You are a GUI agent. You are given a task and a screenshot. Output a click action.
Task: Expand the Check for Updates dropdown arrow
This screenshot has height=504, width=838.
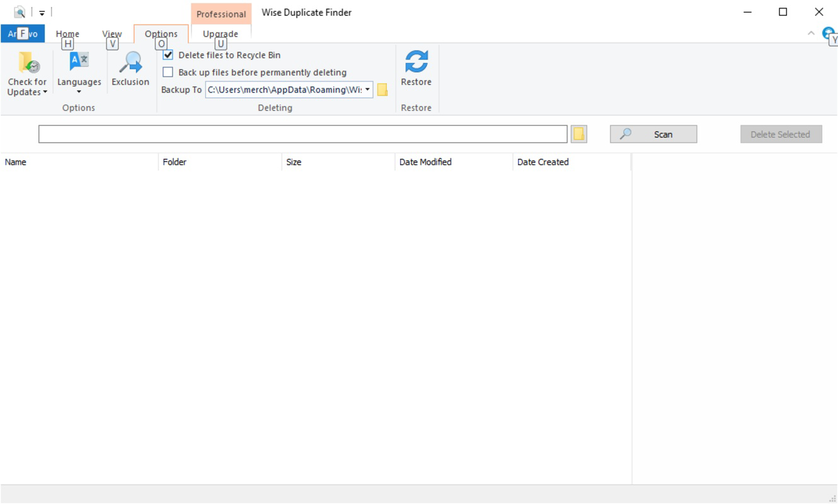pos(45,93)
